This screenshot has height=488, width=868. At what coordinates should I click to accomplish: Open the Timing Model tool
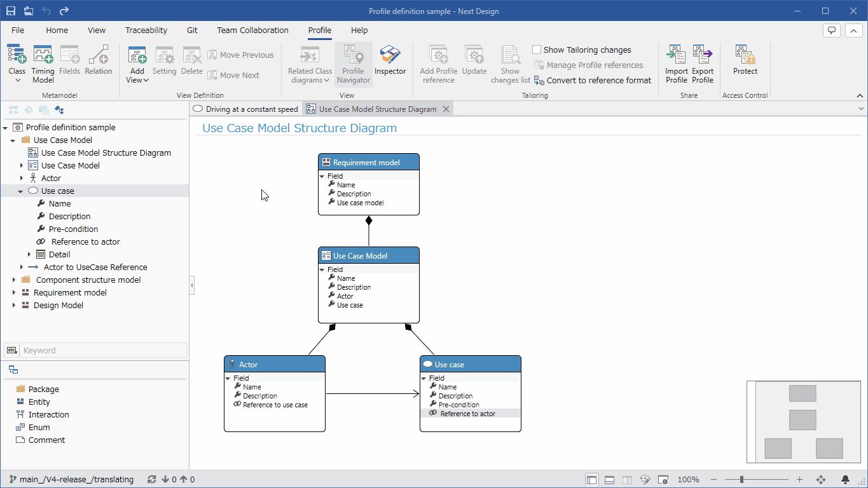tap(43, 64)
